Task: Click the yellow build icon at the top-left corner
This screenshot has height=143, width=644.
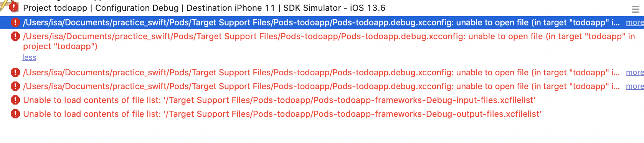Action: 4,5
